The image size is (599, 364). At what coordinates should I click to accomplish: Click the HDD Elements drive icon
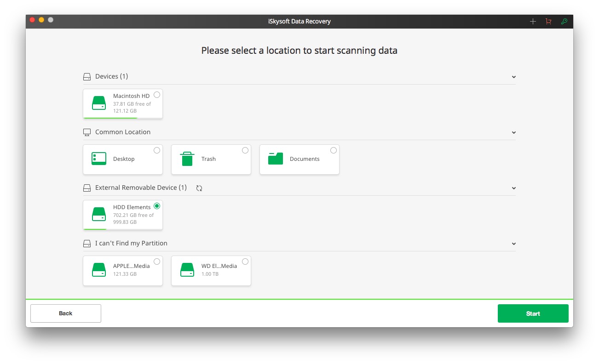tap(99, 214)
